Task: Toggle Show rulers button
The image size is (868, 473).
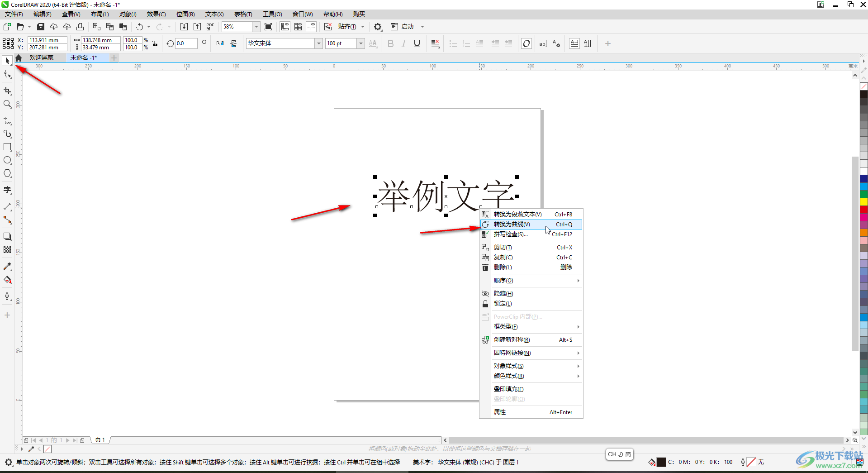Action: [x=285, y=27]
